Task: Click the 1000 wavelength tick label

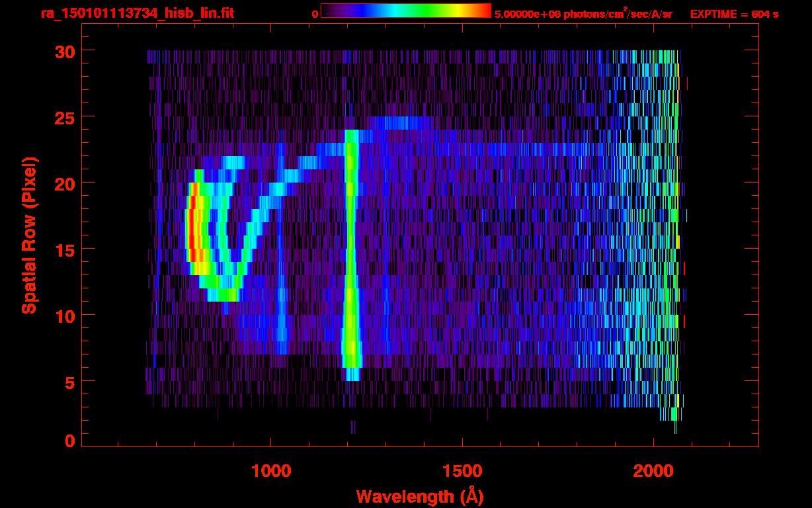Action: pyautogui.click(x=271, y=471)
